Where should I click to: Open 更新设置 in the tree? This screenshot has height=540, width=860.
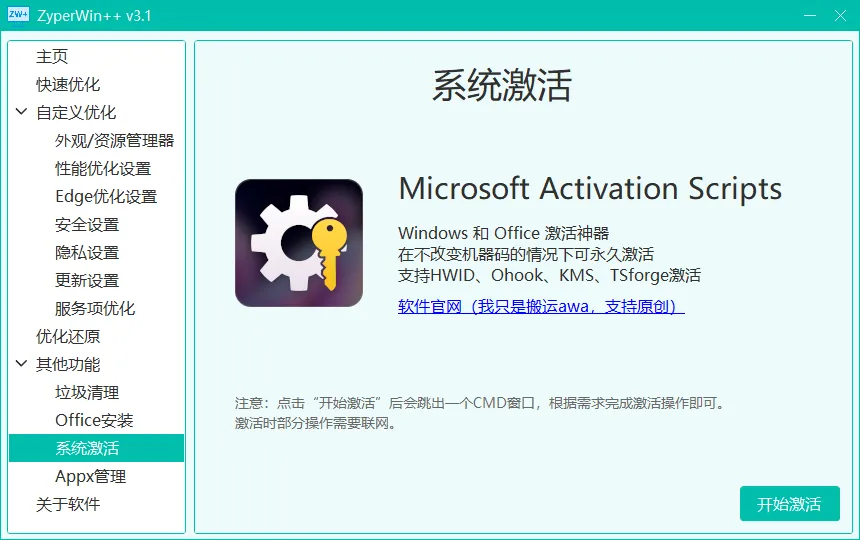point(87,281)
